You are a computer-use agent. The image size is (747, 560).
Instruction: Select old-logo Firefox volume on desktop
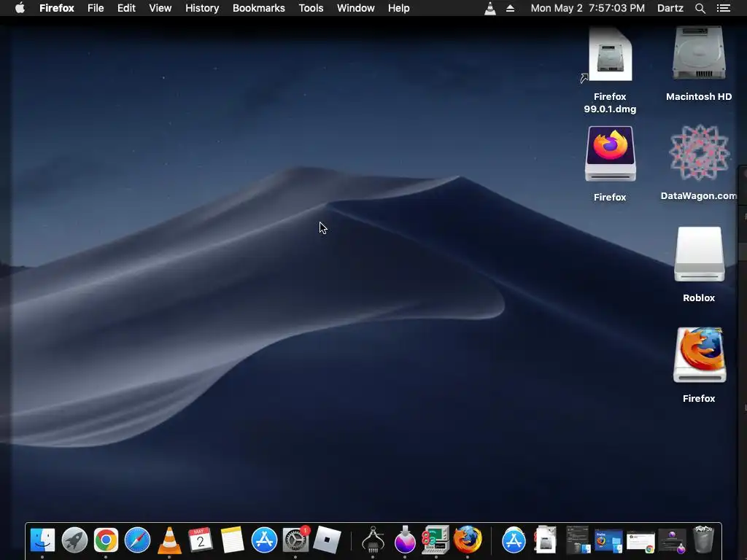699,365
